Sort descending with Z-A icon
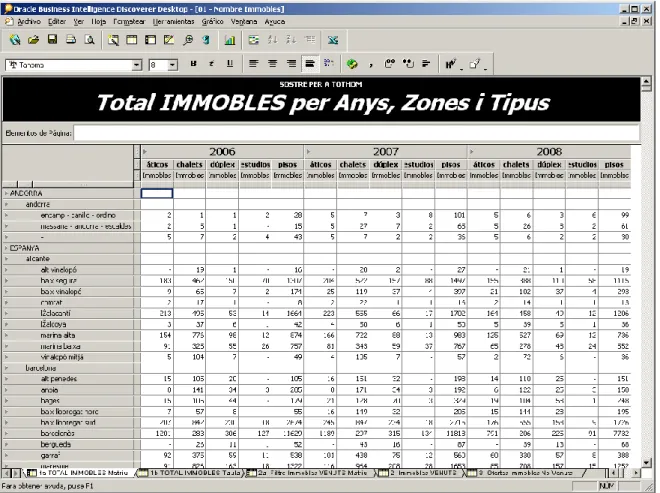This screenshot has width=660, height=493. 291,40
